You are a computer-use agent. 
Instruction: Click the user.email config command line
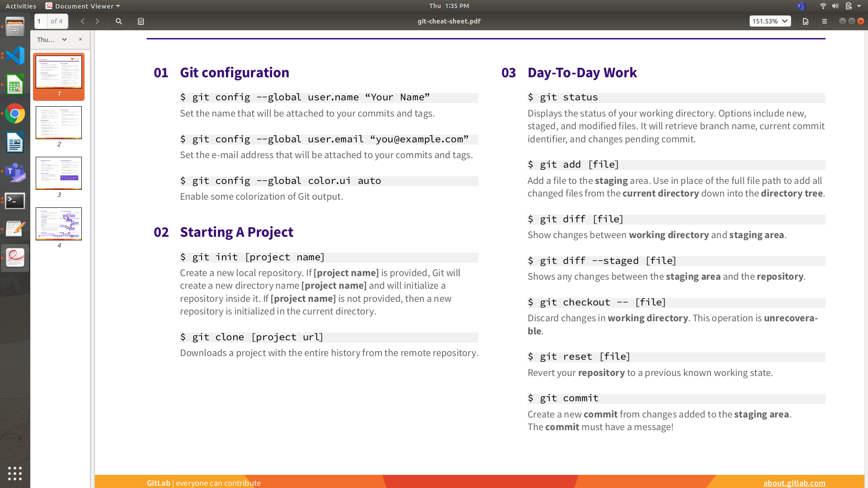point(324,140)
